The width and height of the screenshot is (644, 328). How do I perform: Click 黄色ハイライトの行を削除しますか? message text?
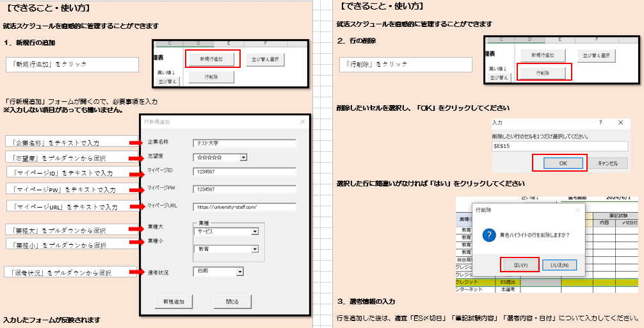tap(535, 236)
